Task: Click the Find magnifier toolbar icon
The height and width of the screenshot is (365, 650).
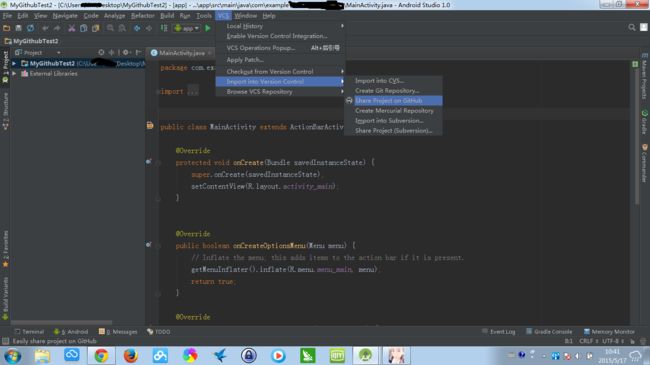Action: (x=110, y=28)
